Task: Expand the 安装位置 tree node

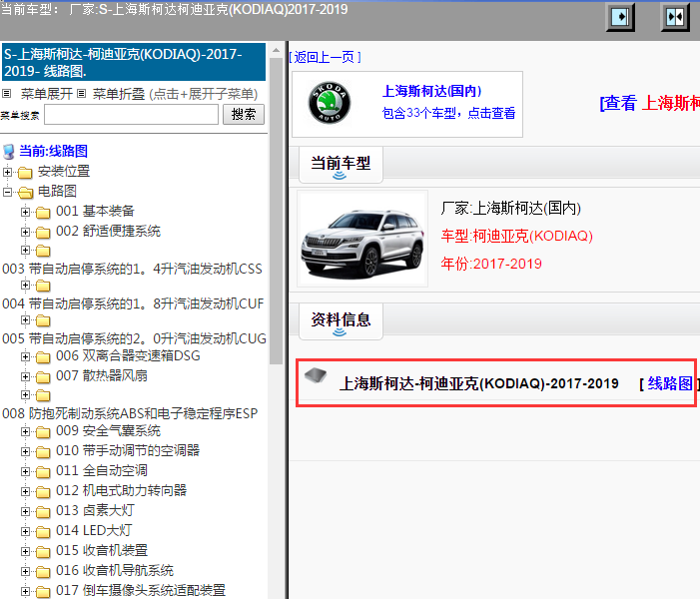Action: point(7,172)
